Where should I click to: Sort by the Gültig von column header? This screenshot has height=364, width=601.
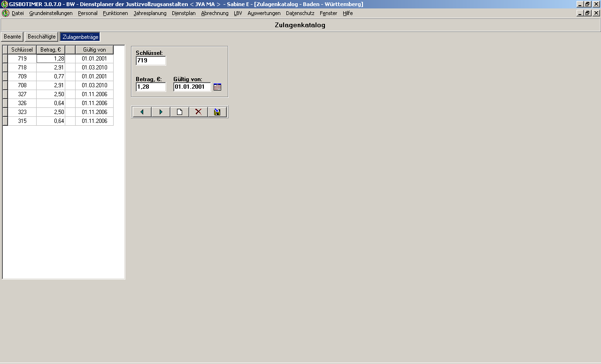click(94, 50)
